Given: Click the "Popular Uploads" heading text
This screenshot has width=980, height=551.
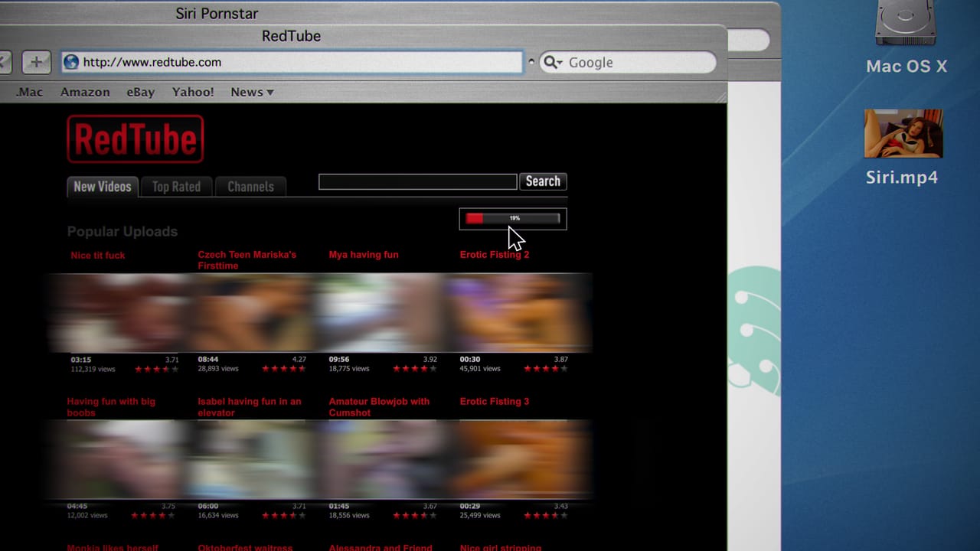Looking at the screenshot, I should [122, 232].
